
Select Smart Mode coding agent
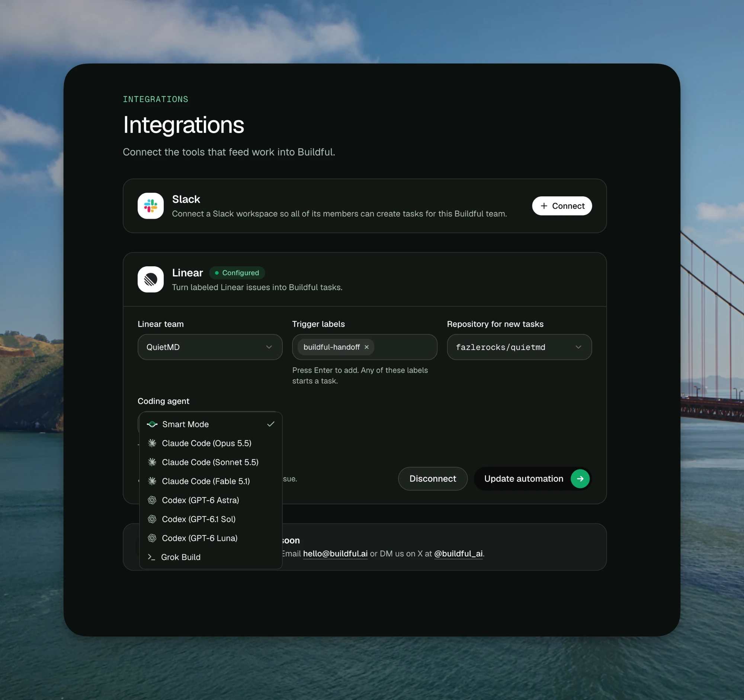point(211,424)
